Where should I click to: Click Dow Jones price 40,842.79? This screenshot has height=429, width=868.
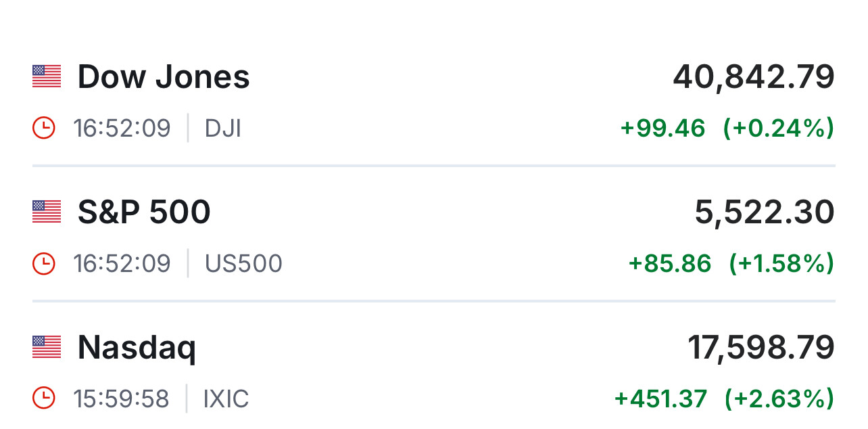tap(754, 77)
